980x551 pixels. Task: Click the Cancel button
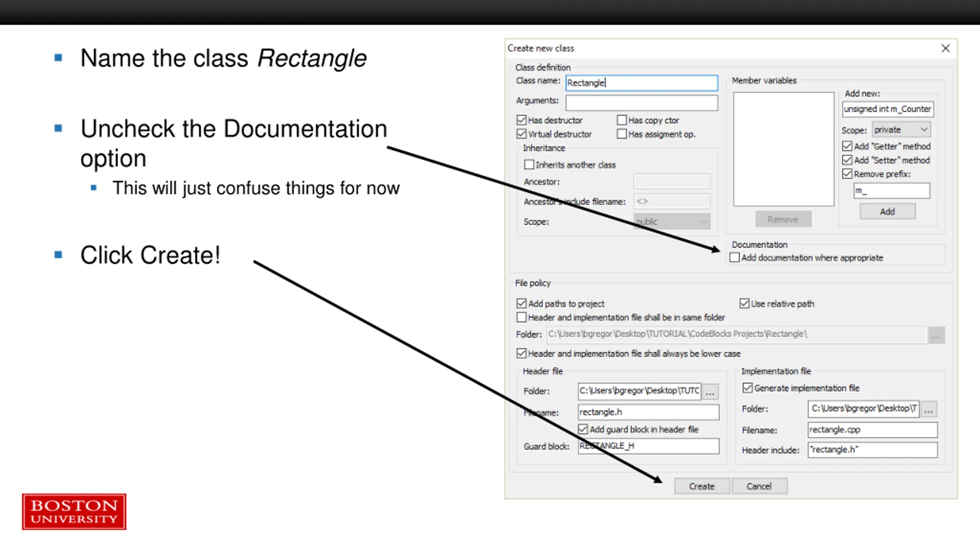759,486
